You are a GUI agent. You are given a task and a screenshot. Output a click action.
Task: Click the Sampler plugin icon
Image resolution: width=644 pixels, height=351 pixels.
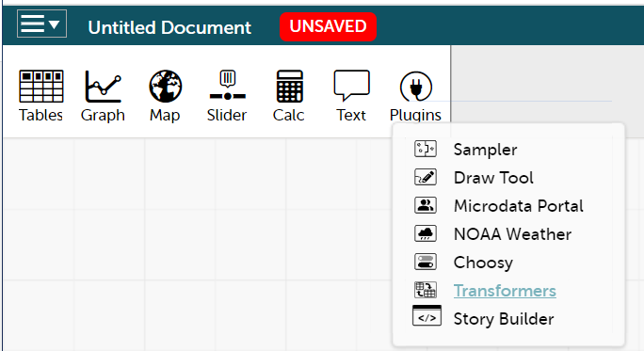click(x=425, y=149)
